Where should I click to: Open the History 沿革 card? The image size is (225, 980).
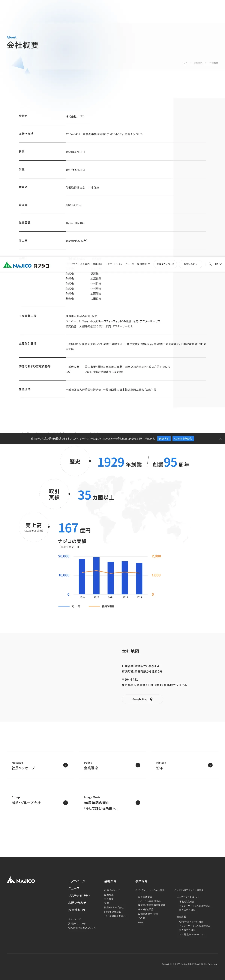185,765
